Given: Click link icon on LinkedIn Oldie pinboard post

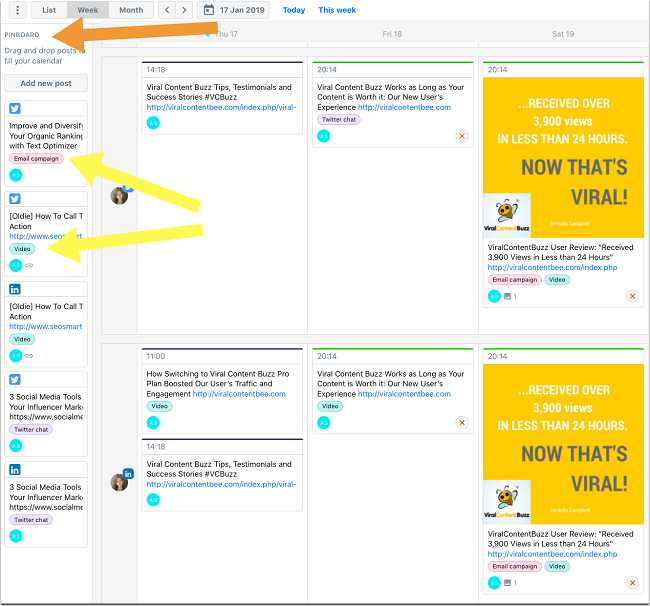Looking at the screenshot, I should [29, 356].
